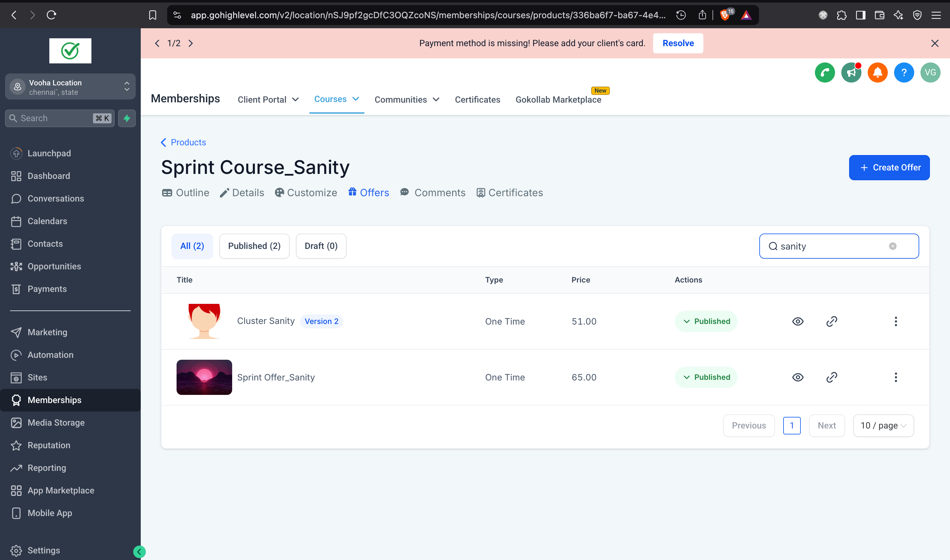Click the eye icon for Sprint Offer_Sanity
950x560 pixels.
coord(799,377)
